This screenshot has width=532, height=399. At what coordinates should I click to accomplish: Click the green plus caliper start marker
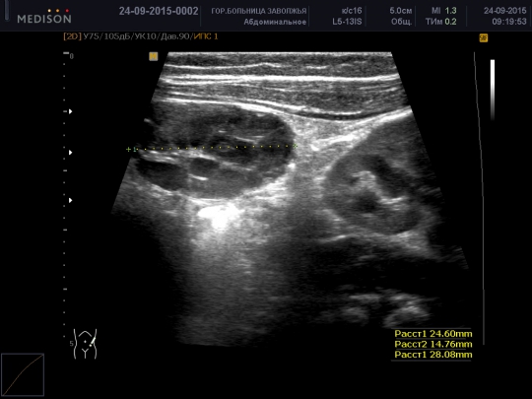(x=128, y=150)
